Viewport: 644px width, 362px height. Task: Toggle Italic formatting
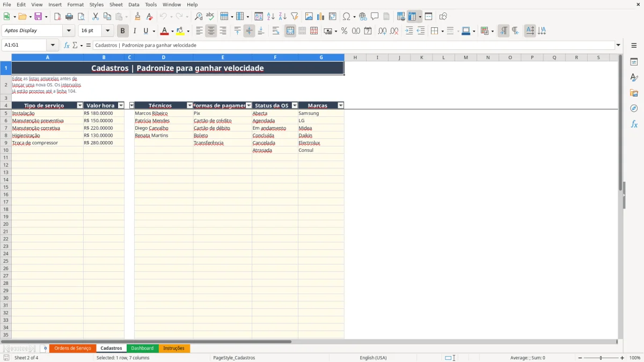click(x=135, y=31)
